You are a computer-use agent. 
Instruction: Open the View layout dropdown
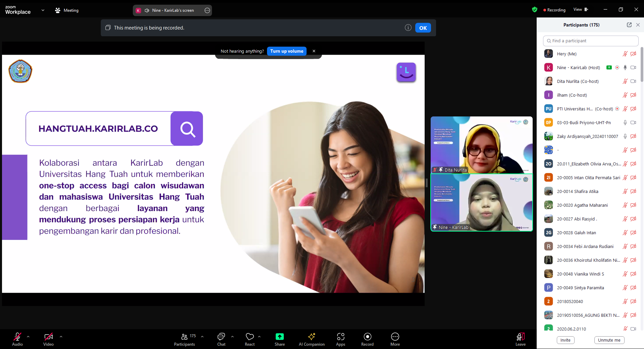click(x=581, y=10)
